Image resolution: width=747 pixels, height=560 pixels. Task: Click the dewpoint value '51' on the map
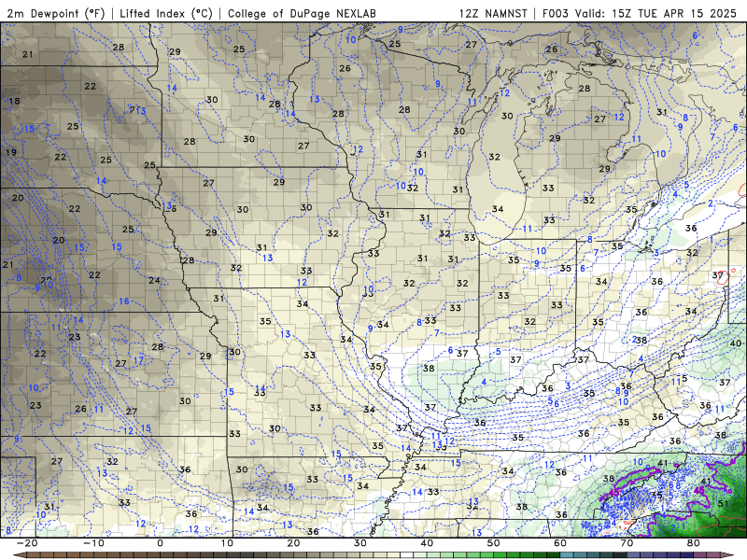[x=723, y=504]
